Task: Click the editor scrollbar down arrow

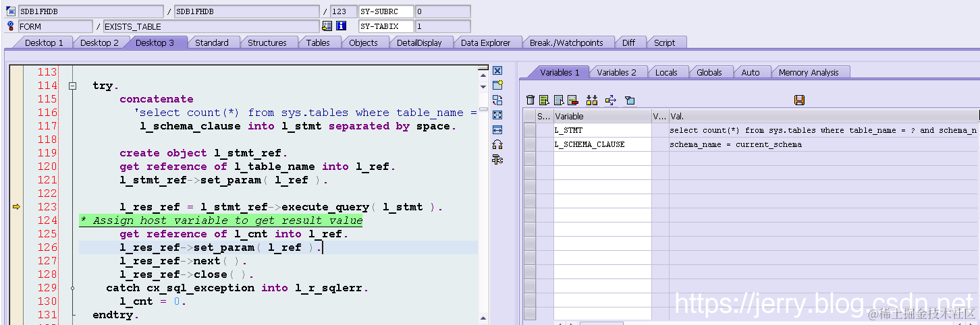Action: (x=483, y=86)
